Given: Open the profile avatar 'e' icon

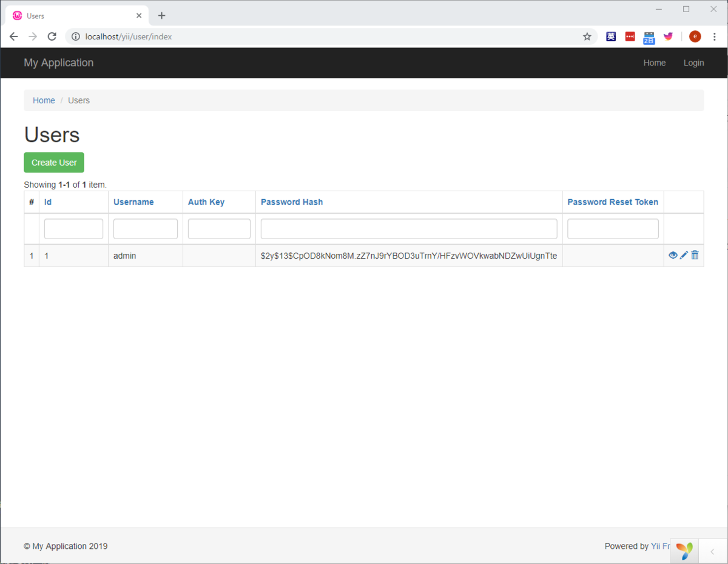Looking at the screenshot, I should tap(695, 36).
